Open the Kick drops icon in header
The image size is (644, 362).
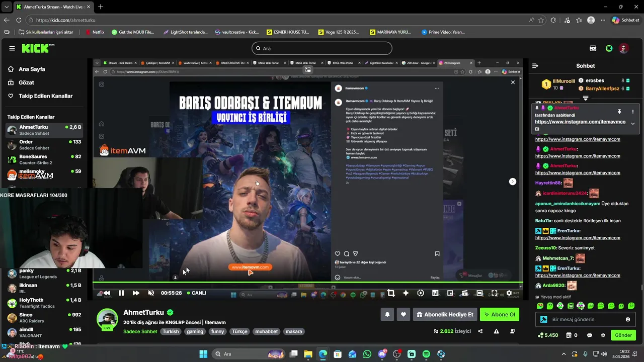(x=593, y=48)
